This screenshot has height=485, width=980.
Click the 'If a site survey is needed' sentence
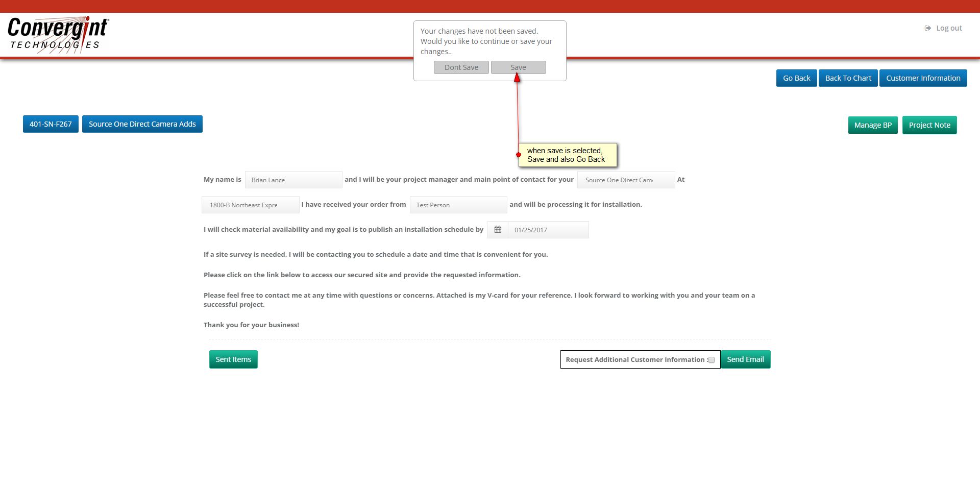coord(376,254)
